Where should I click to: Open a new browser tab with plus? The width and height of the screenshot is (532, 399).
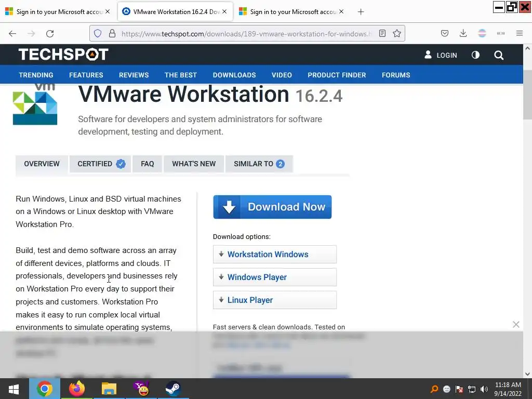click(x=361, y=12)
